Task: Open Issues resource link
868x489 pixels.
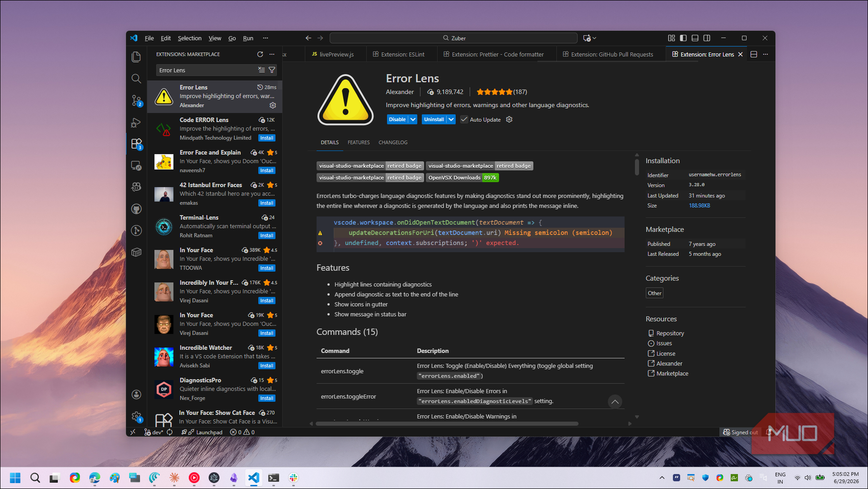Action: 664,343
